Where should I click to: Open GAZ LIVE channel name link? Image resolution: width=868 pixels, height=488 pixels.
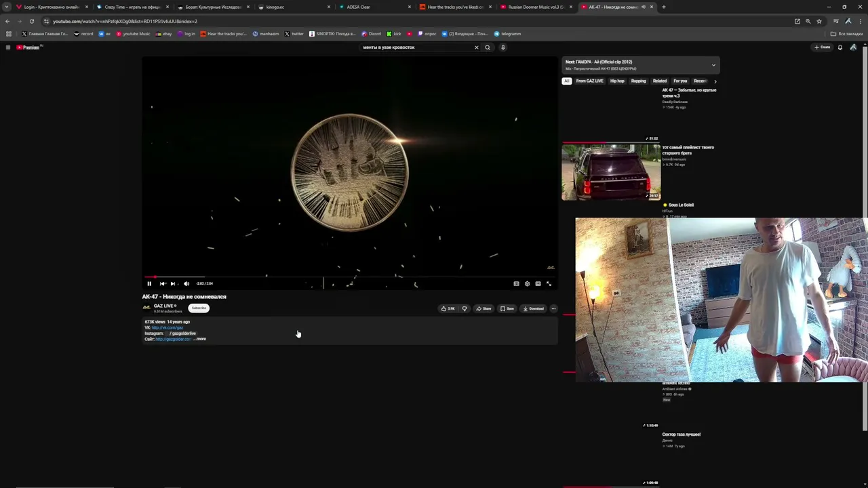(163, 306)
